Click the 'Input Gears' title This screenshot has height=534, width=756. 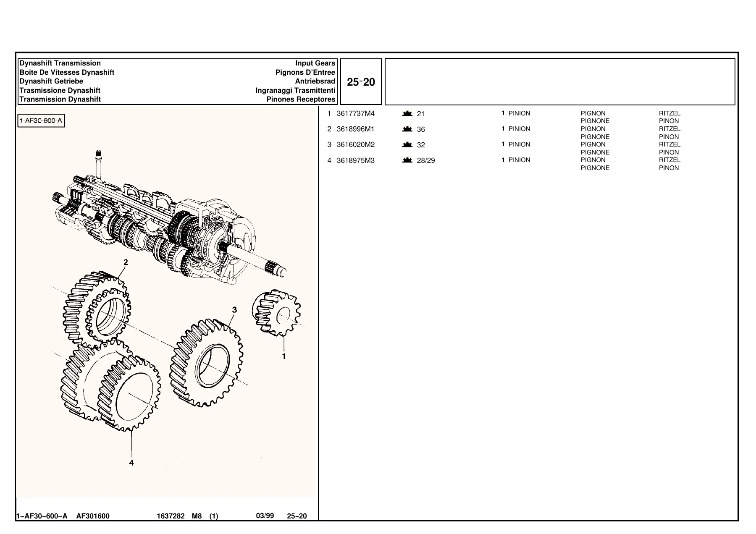pos(315,63)
